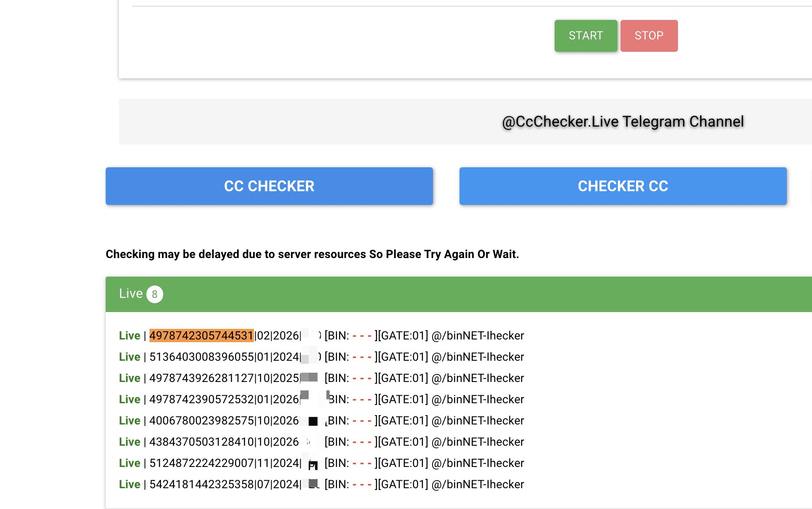Click the @CcChecker.Live Telegram Channel text

(623, 122)
